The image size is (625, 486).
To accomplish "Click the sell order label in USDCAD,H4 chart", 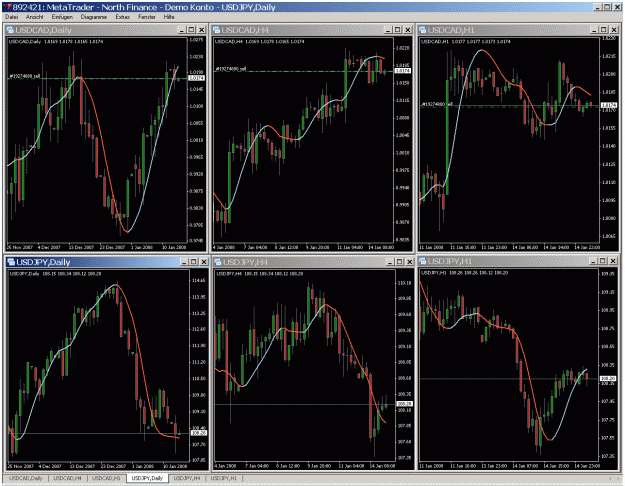I will coord(231,69).
